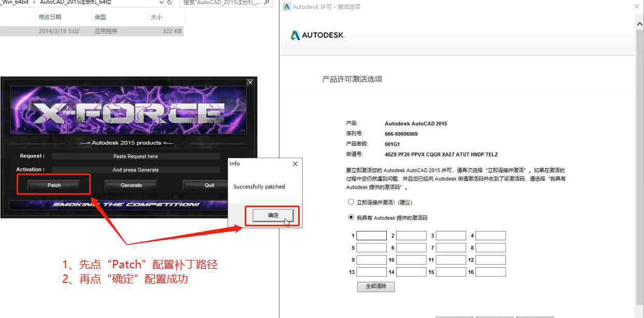This screenshot has width=644, height=318.
Task: Close the Autodesk license window
Action: pyautogui.click(x=637, y=7)
